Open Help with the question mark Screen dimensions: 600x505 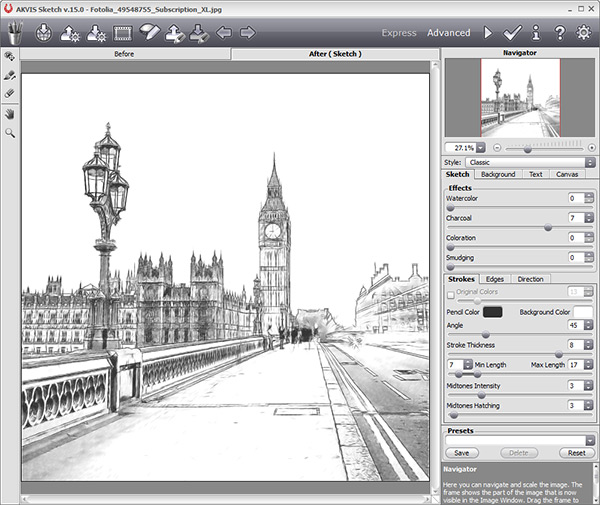pos(559,33)
